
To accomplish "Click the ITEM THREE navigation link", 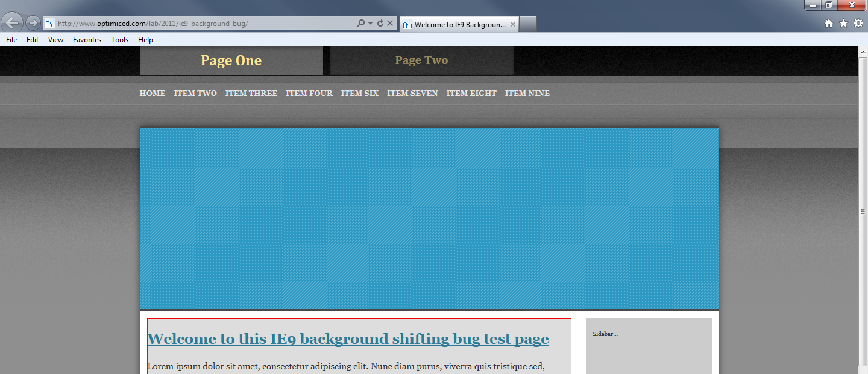I will pos(251,93).
